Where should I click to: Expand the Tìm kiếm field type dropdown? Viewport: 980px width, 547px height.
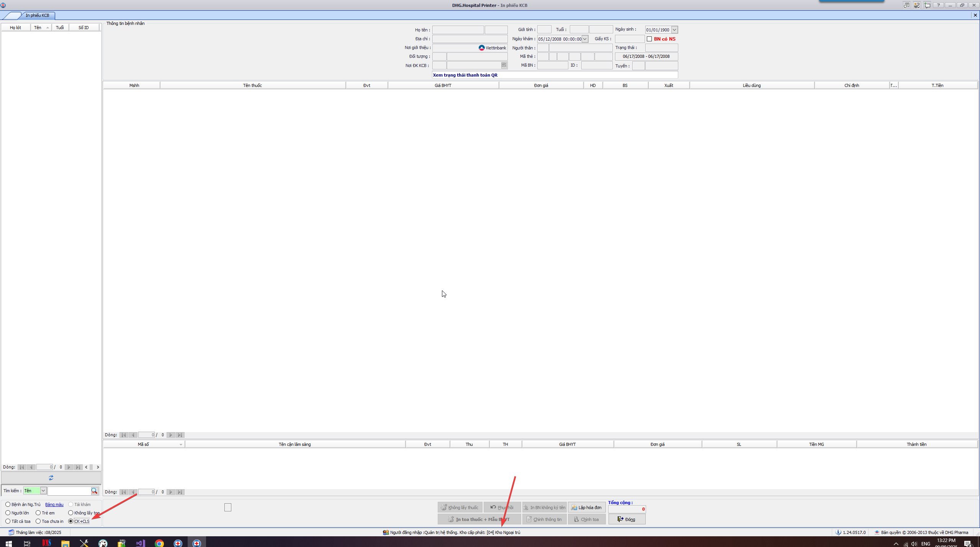(43, 491)
